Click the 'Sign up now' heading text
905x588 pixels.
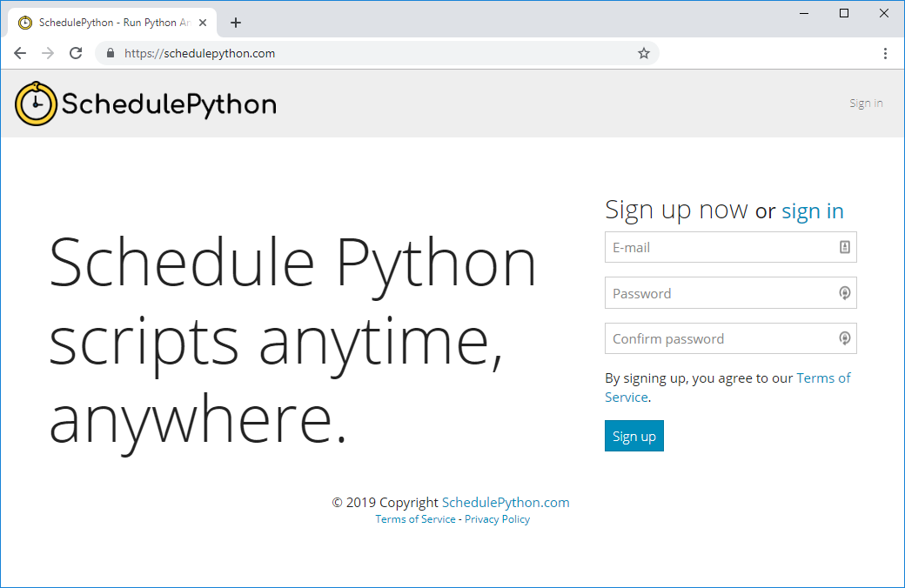pyautogui.click(x=676, y=210)
